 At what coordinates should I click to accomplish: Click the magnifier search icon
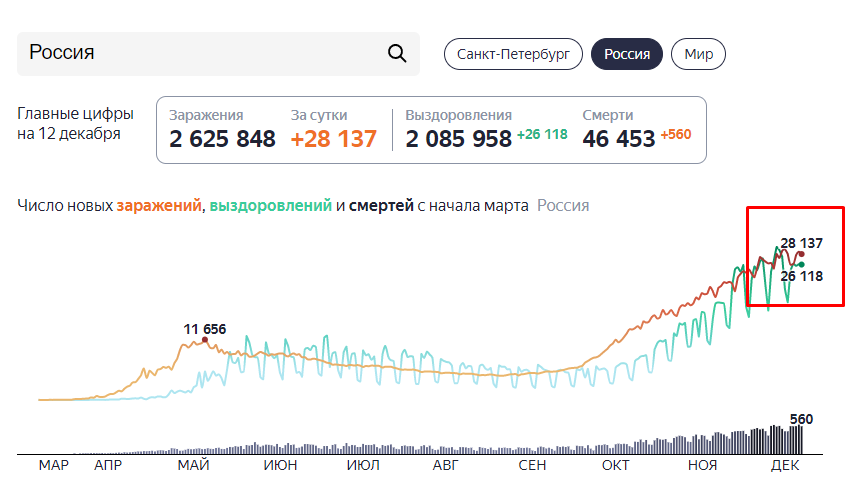[x=397, y=53]
